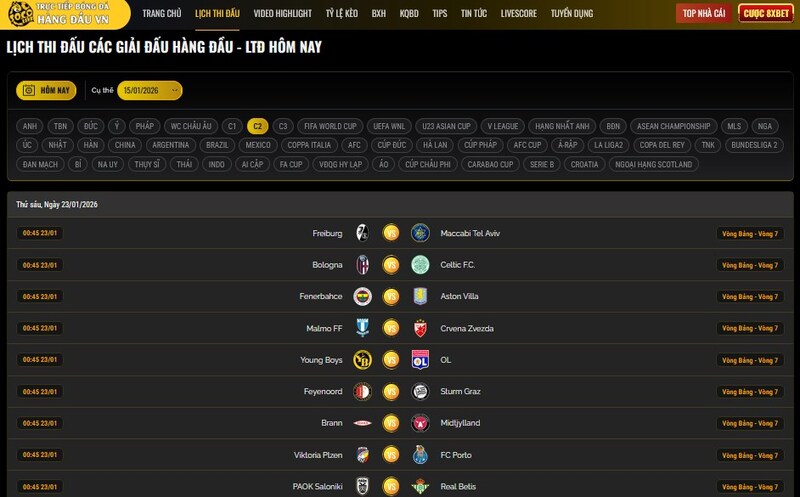This screenshot has height=497, width=800.
Task: Go to the Livescore menu item
Action: [x=518, y=14]
